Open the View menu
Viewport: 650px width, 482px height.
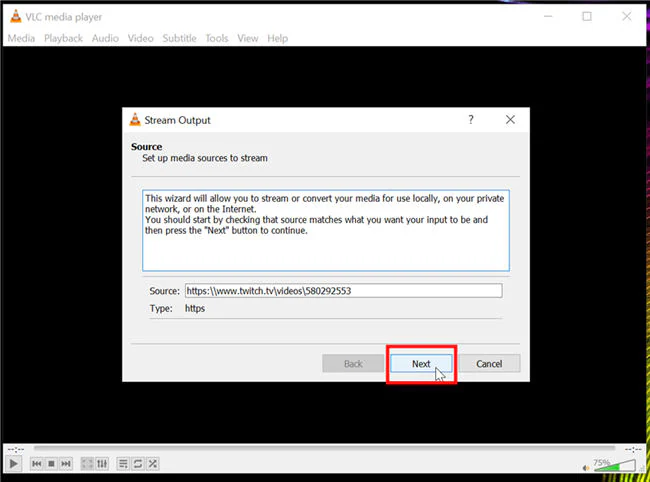tap(248, 38)
